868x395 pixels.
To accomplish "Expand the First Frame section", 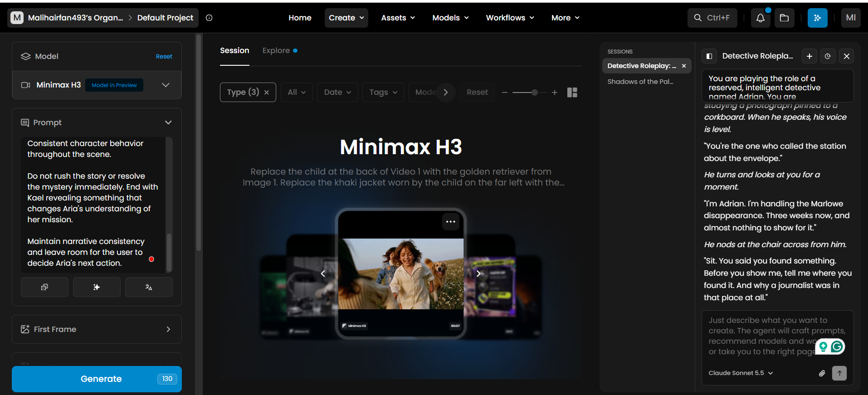I will pos(168,329).
